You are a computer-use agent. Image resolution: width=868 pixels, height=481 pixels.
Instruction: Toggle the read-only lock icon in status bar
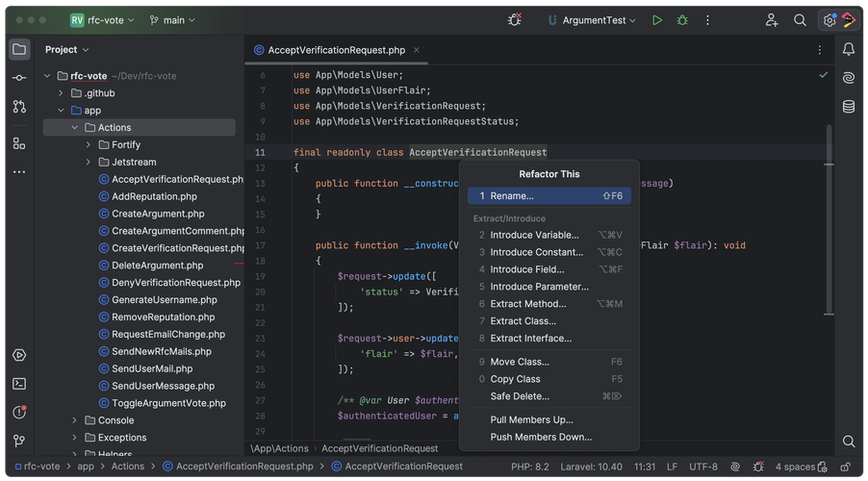(x=845, y=467)
